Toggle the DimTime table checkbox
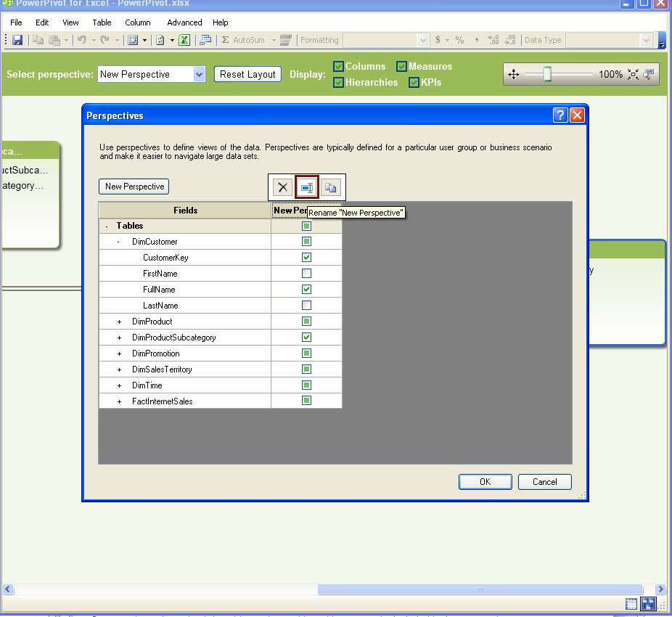Image resolution: width=672 pixels, height=617 pixels. [x=306, y=385]
